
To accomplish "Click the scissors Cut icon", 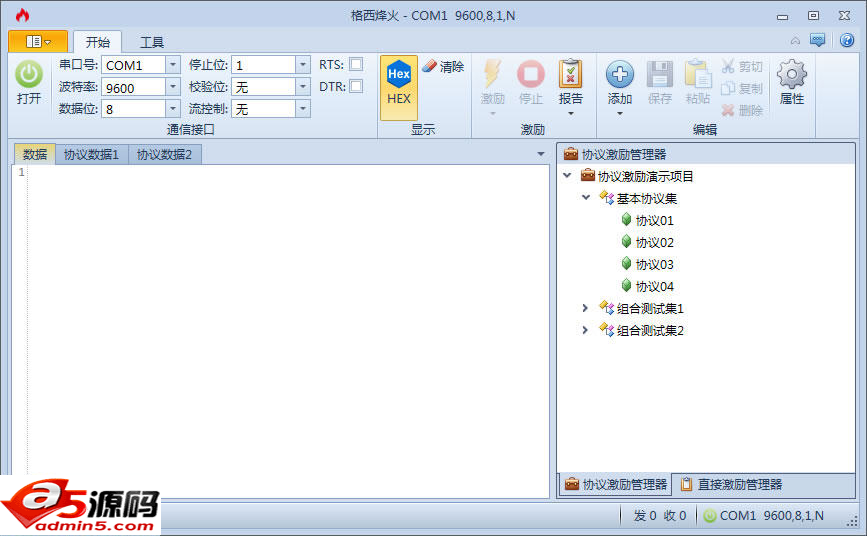I will click(728, 66).
